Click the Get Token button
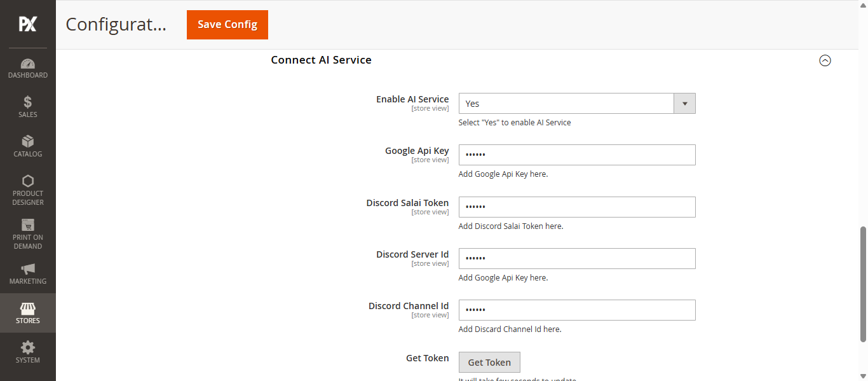This screenshot has width=868, height=381. (489, 362)
